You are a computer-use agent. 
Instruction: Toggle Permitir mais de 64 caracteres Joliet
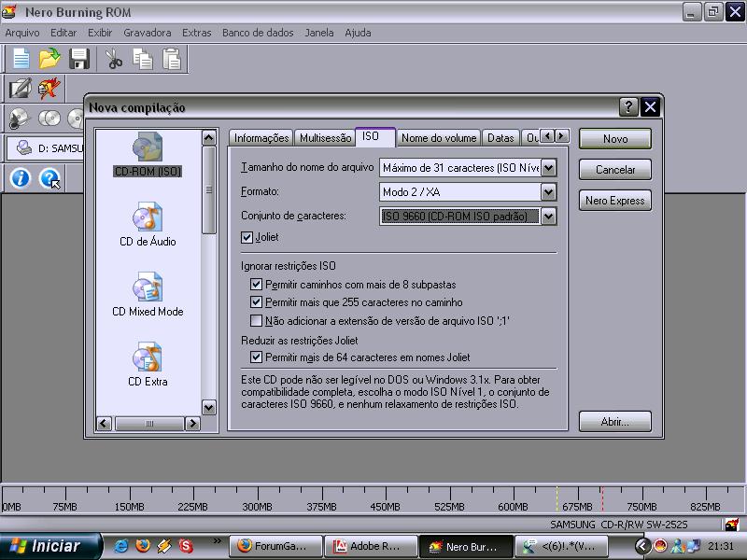[256, 357]
